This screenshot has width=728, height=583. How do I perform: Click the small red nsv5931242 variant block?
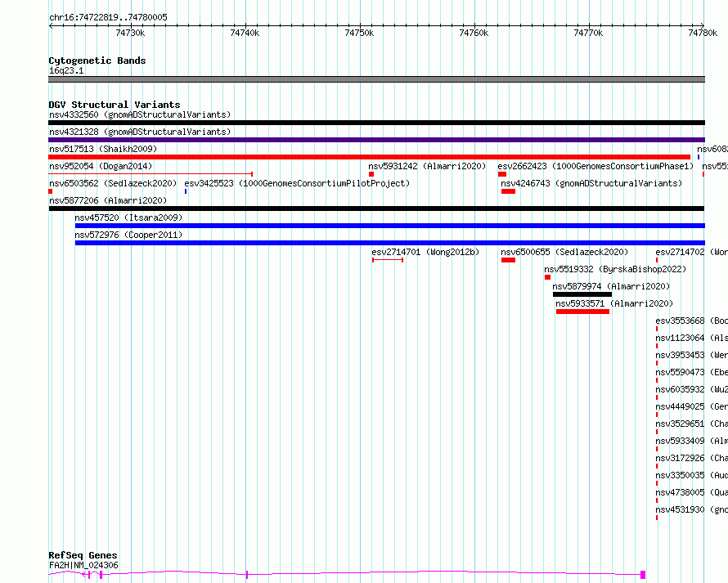[x=371, y=174]
